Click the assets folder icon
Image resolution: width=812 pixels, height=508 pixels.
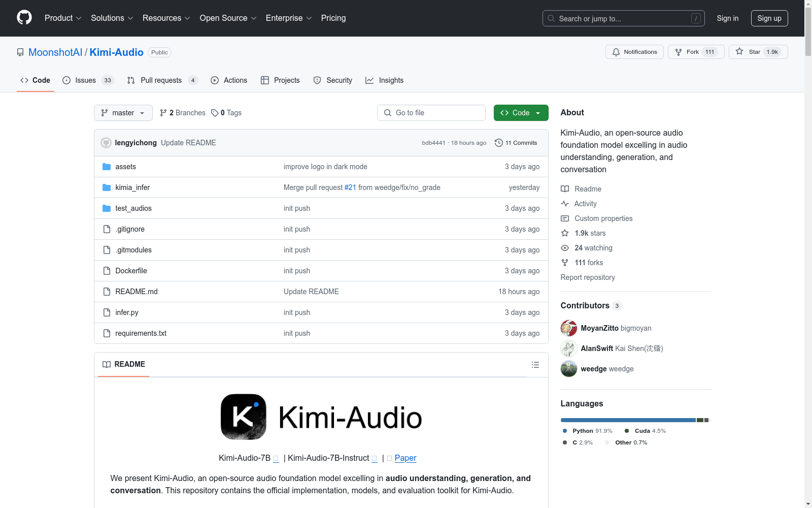pyautogui.click(x=107, y=167)
